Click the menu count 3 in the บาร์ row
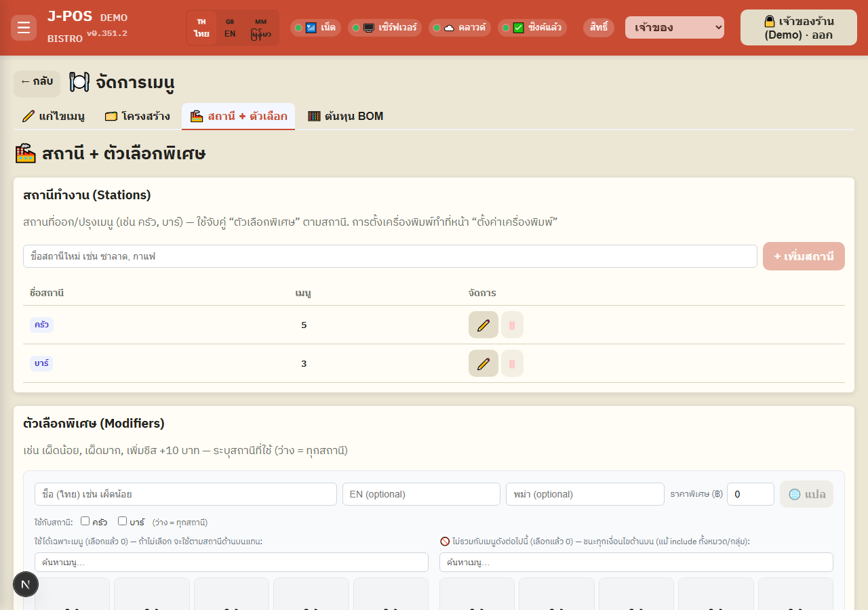This screenshot has width=868, height=610. [304, 363]
